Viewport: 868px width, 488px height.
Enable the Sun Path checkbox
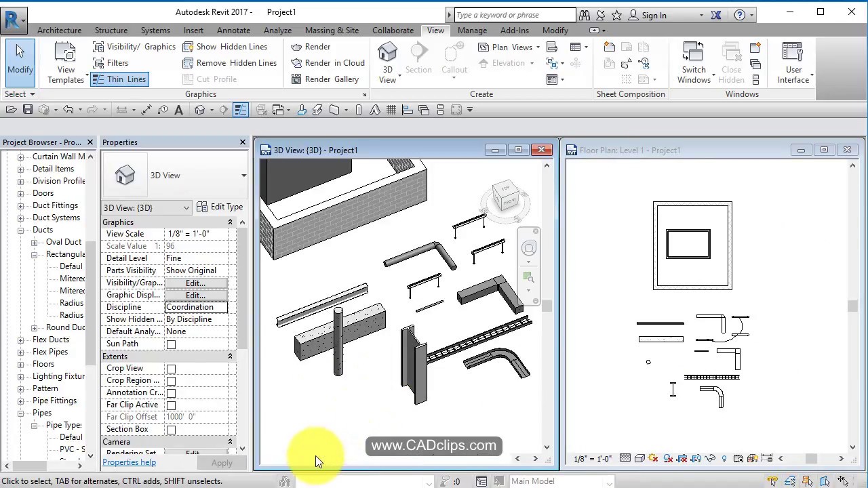tap(171, 344)
